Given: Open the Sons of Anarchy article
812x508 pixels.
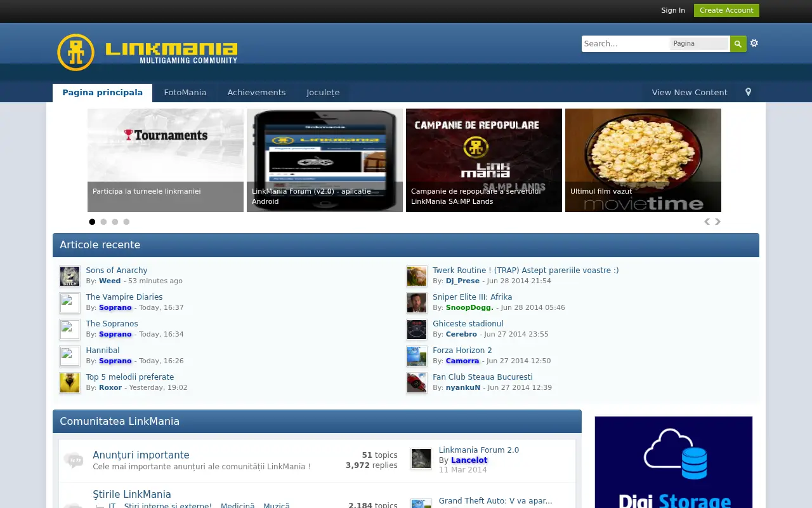Looking at the screenshot, I should pos(117,271).
